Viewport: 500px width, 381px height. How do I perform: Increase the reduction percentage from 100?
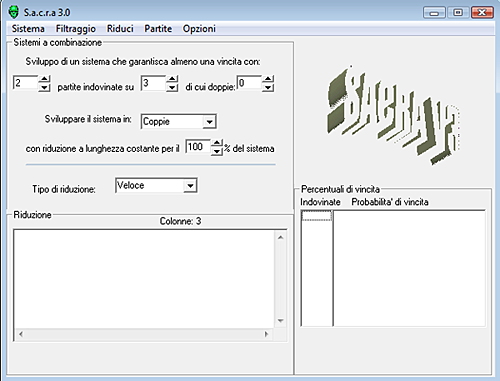[217, 143]
